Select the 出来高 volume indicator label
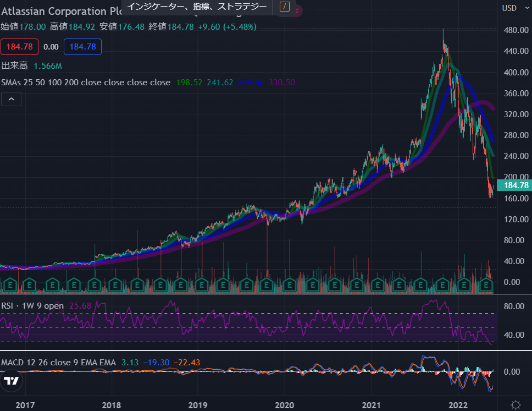The width and height of the screenshot is (532, 411). [15, 65]
